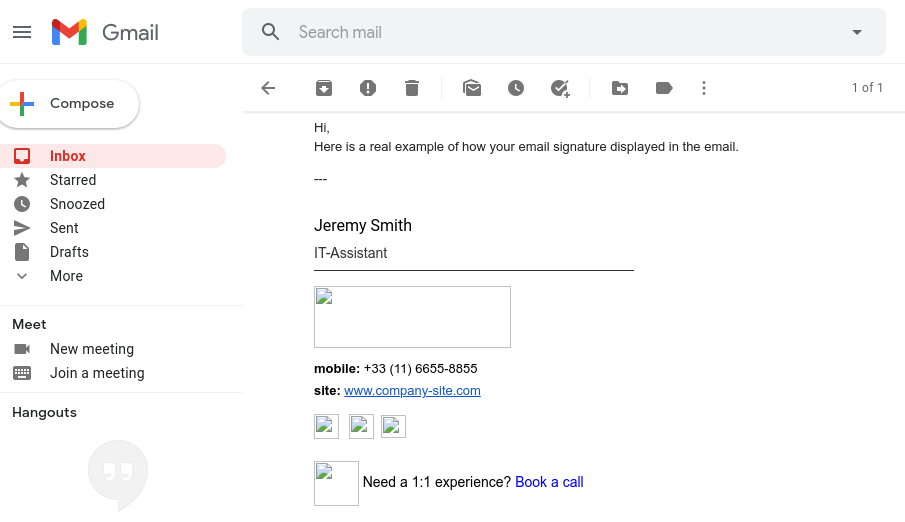905x522 pixels.
Task: Expand More in the sidebar
Action: pyautogui.click(x=66, y=276)
